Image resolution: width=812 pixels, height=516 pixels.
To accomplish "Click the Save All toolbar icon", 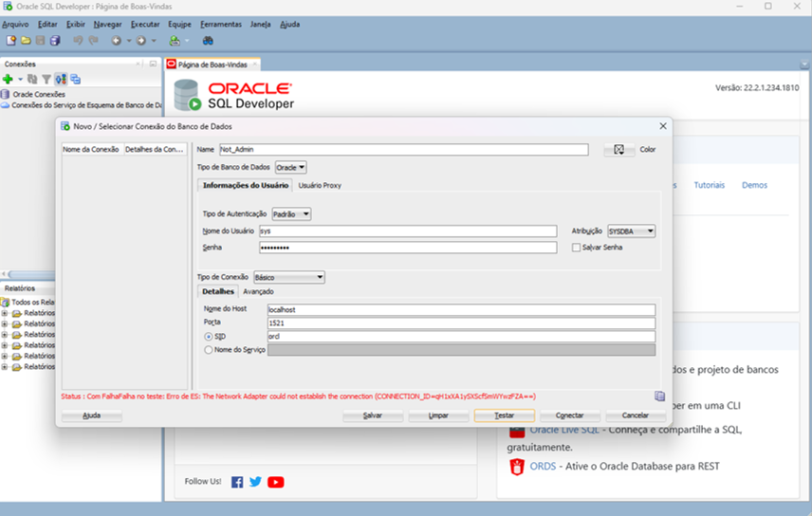I will [x=55, y=41].
